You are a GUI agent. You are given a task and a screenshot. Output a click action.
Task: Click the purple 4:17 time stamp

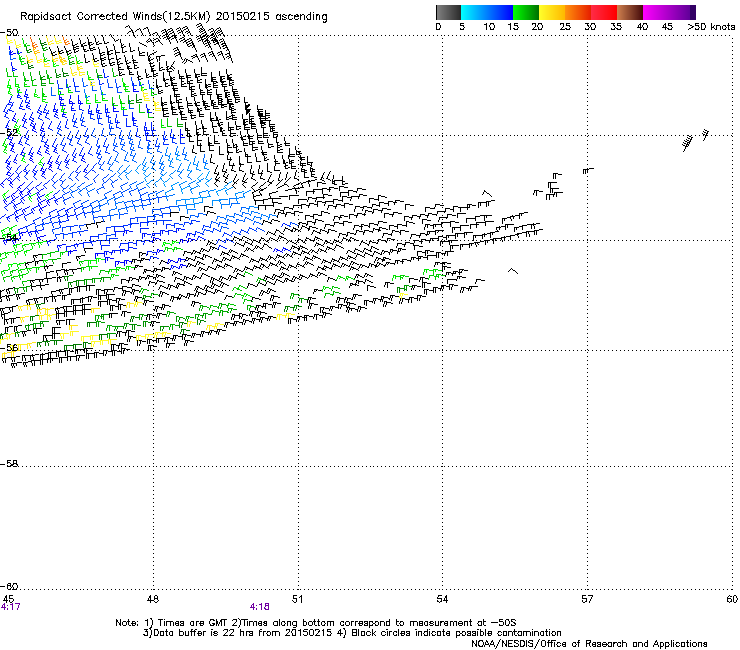point(10,607)
